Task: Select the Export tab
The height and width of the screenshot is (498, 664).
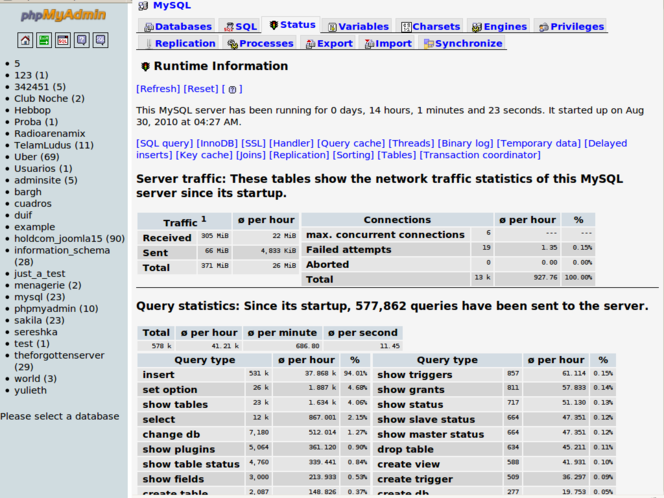Action: [x=327, y=44]
